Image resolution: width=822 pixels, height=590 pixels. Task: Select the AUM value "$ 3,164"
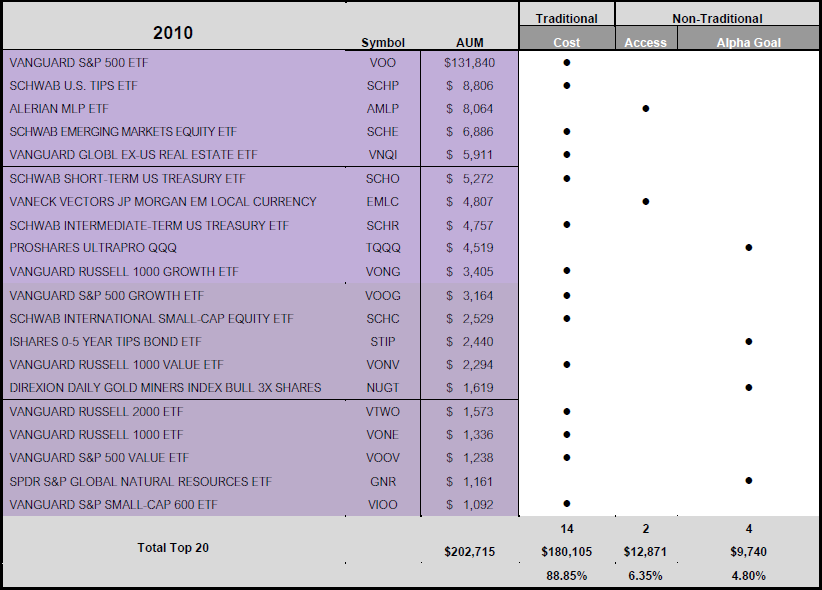(470, 296)
